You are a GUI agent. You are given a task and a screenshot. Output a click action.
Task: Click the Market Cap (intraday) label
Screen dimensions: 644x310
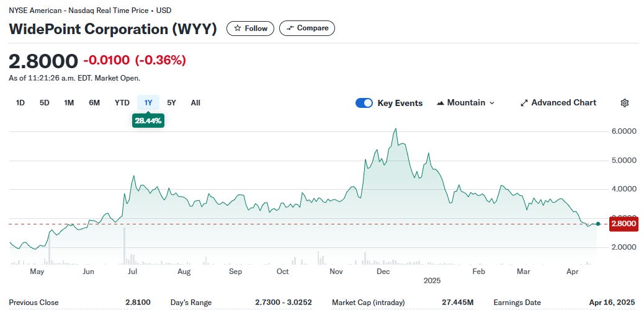[369, 303]
